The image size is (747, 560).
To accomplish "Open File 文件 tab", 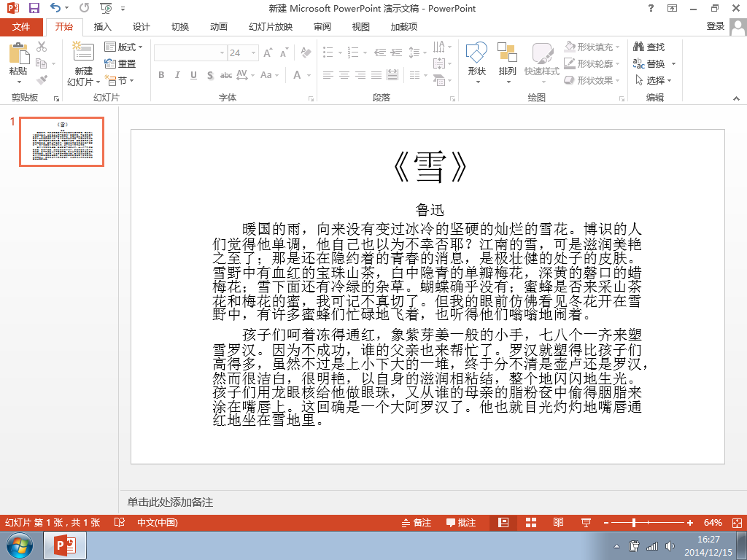I will tap(21, 27).
